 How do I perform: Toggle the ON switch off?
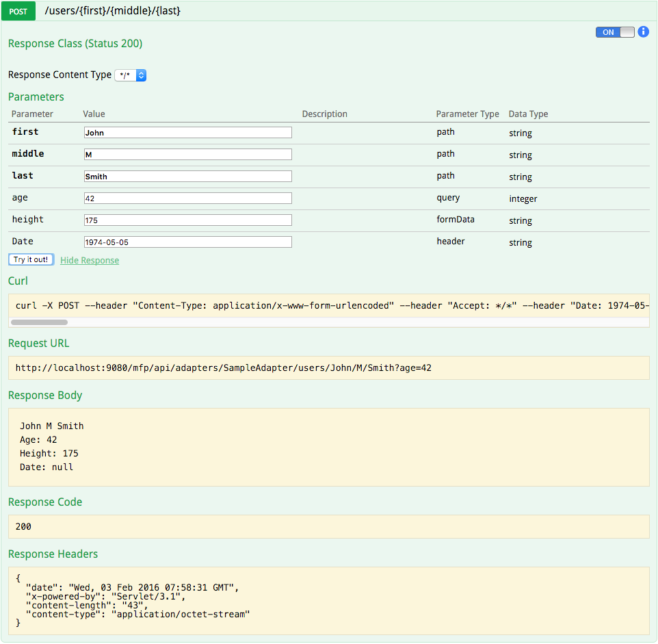pos(615,32)
